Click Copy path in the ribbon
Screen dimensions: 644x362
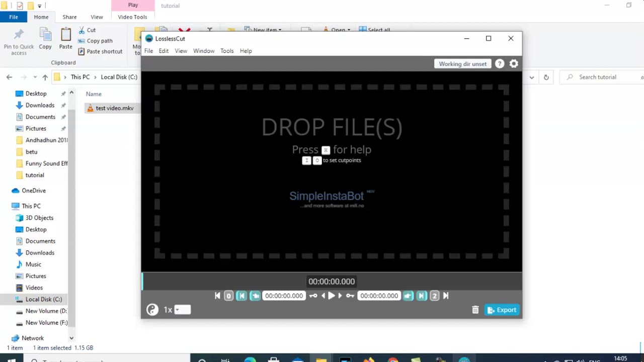click(95, 41)
